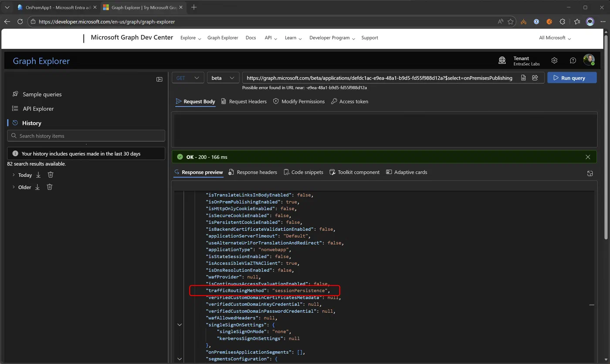Open Graph Explorer settings gear

click(x=554, y=61)
